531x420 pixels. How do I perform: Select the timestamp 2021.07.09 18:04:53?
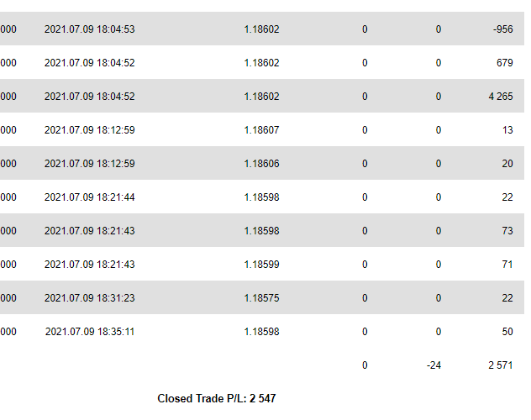click(x=89, y=29)
